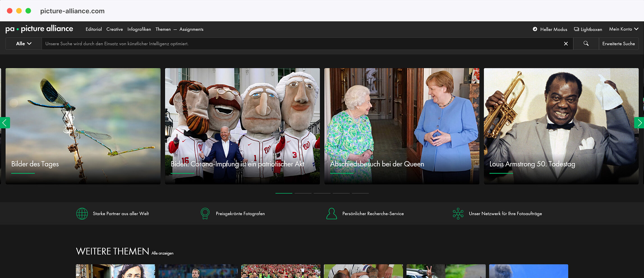Image resolution: width=644 pixels, height=278 pixels.
Task: Click Unser Netzwerk für Ihre Fotoaufträge
Action: coord(505,214)
